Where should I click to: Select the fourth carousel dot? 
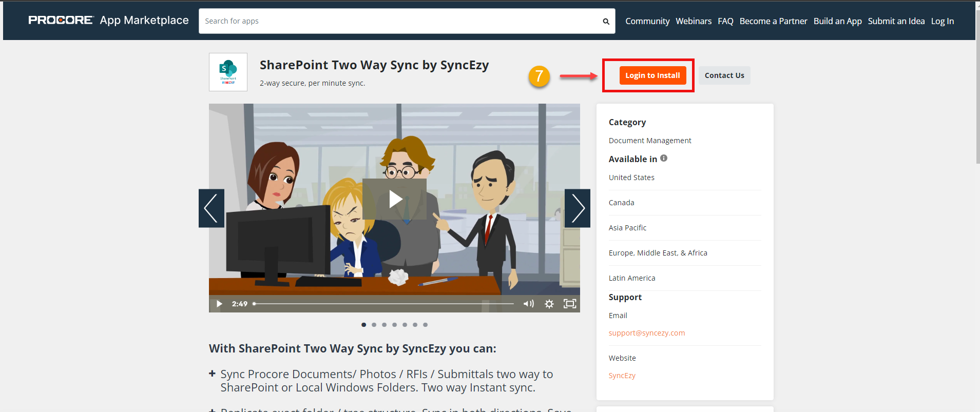tap(395, 325)
